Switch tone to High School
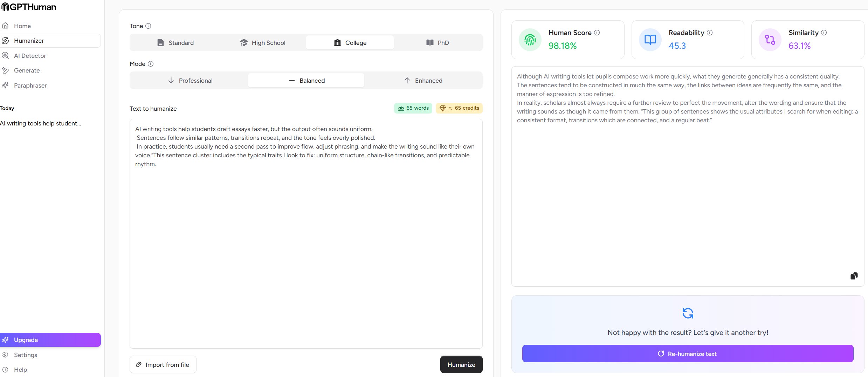Viewport: 868px width, 377px height. (263, 43)
